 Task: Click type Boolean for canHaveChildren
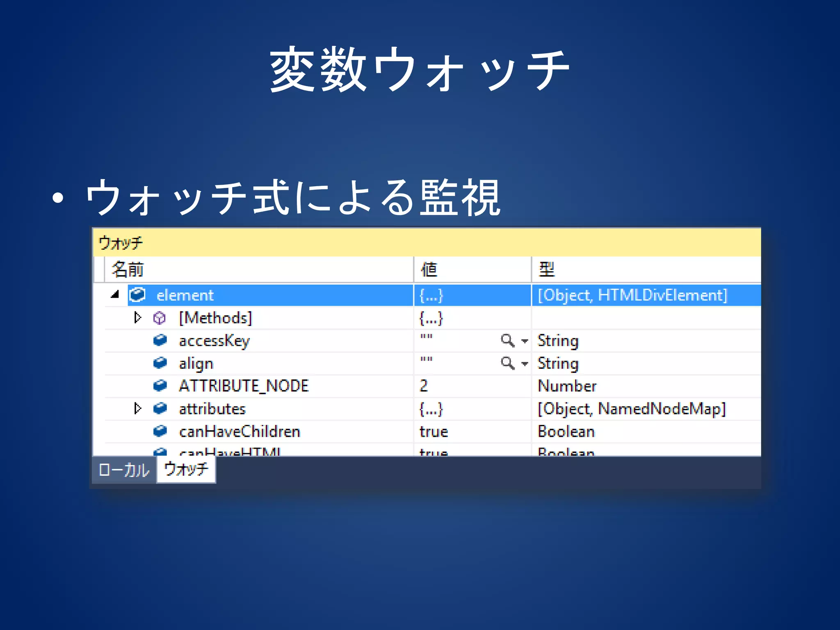click(566, 431)
